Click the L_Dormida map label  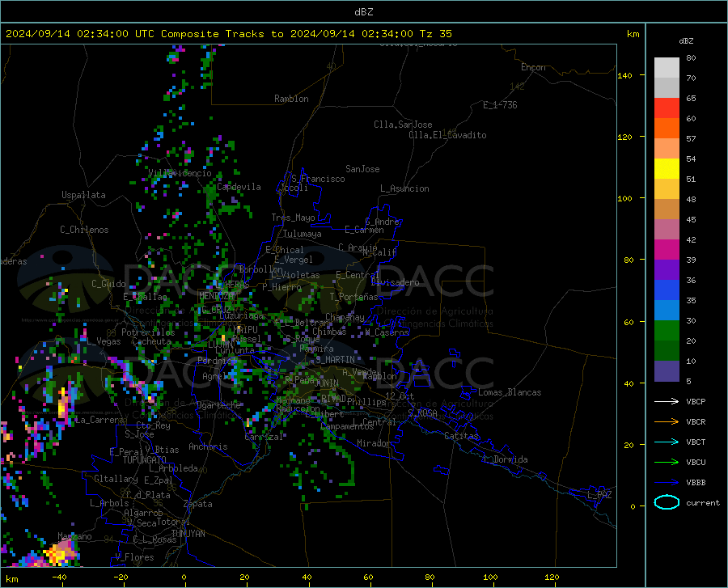505,459
